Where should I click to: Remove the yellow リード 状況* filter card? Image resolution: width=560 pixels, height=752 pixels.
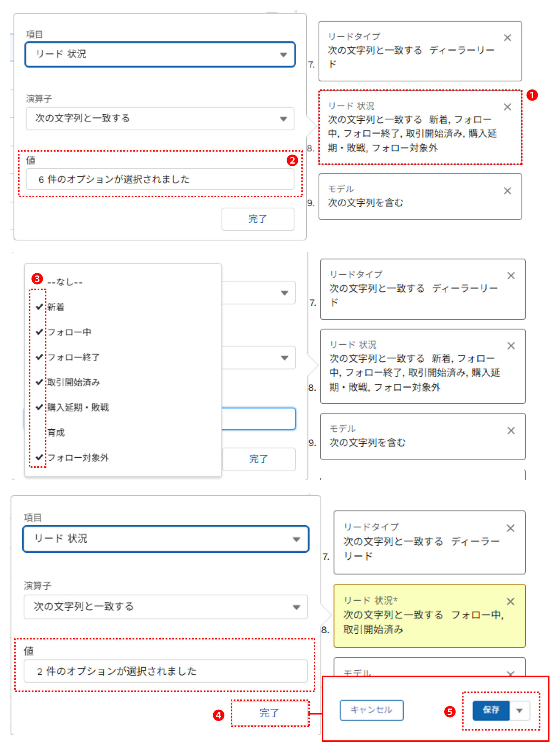point(510,602)
